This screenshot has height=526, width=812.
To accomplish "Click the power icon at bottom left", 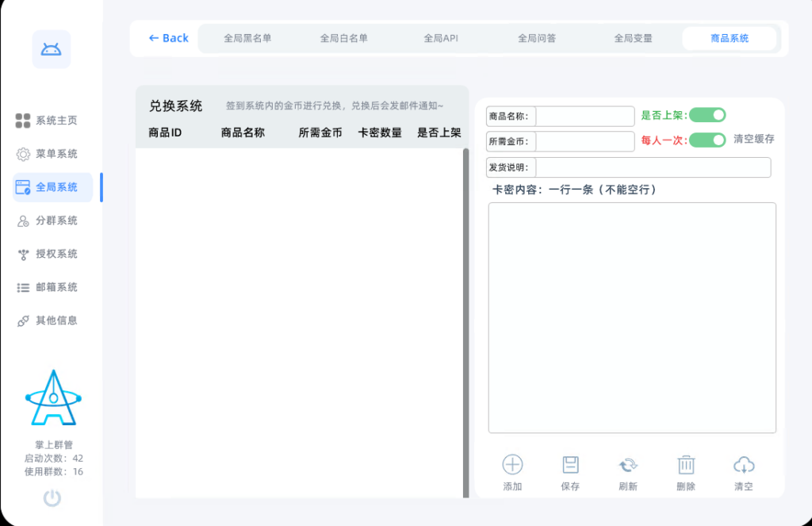I will (52, 498).
